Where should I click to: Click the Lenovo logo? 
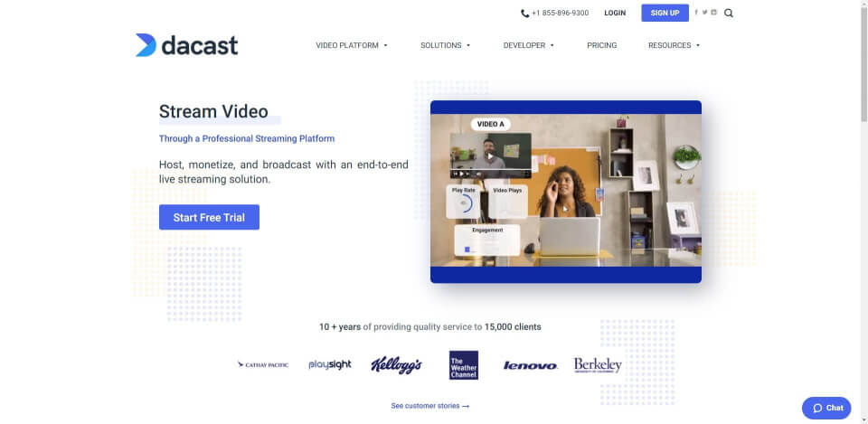click(x=531, y=366)
